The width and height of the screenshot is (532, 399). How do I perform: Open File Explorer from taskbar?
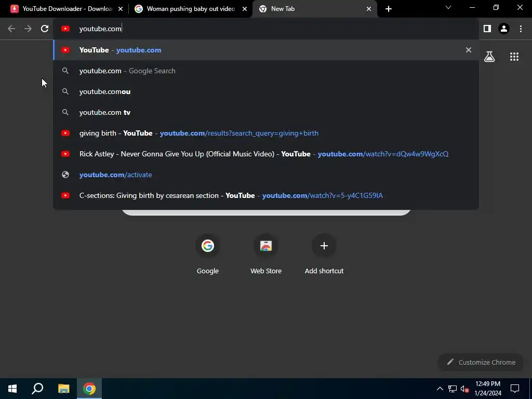click(x=63, y=389)
